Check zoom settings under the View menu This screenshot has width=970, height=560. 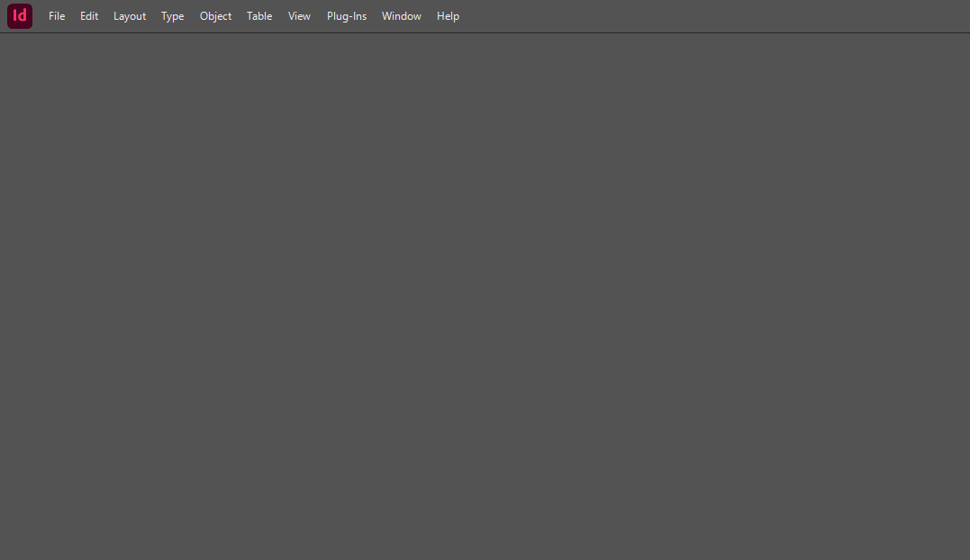[299, 15]
